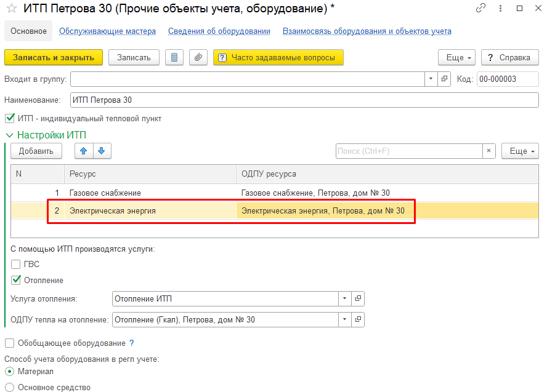547x392 pixels.
Task: Clear the table search with the X button
Action: pos(488,151)
